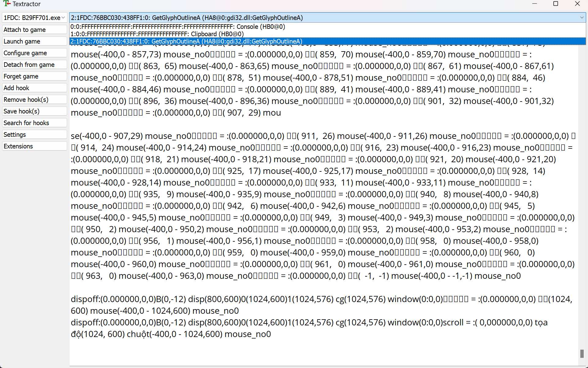Click the chevron on the process dropdown

pyautogui.click(x=63, y=17)
